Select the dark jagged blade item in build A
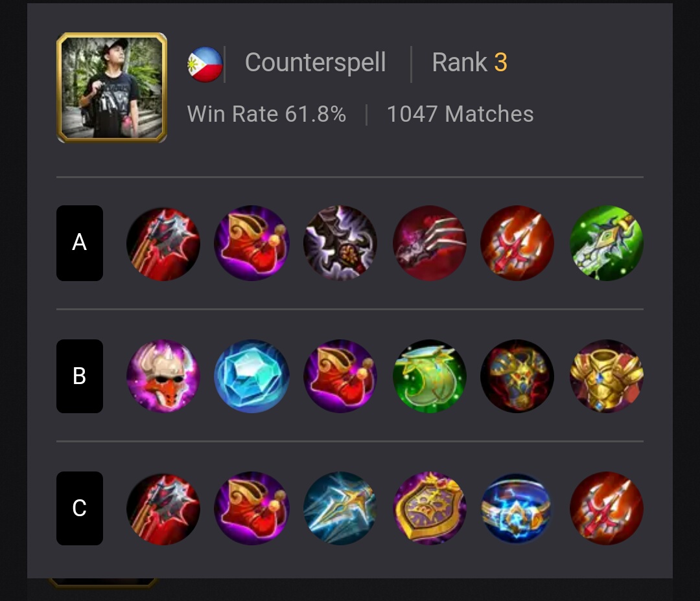700x601 pixels. coord(340,243)
